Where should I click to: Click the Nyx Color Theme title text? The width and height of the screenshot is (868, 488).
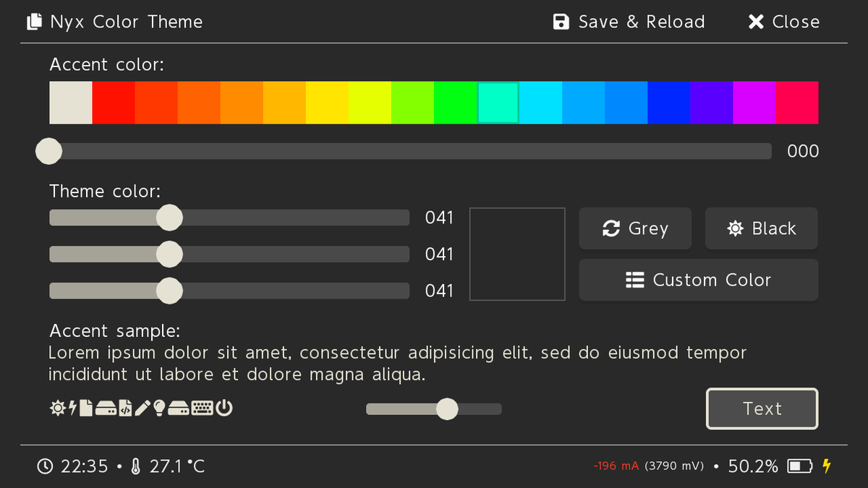pos(126,22)
